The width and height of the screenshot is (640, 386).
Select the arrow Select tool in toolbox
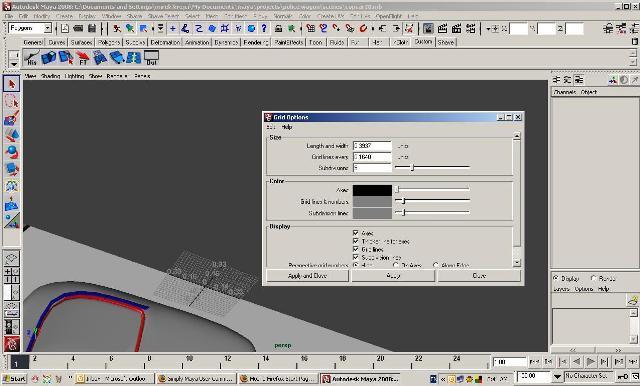pos(11,84)
